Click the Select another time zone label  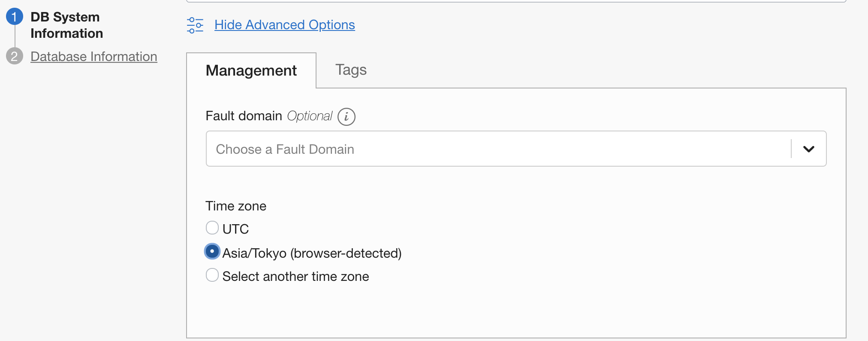[295, 277]
